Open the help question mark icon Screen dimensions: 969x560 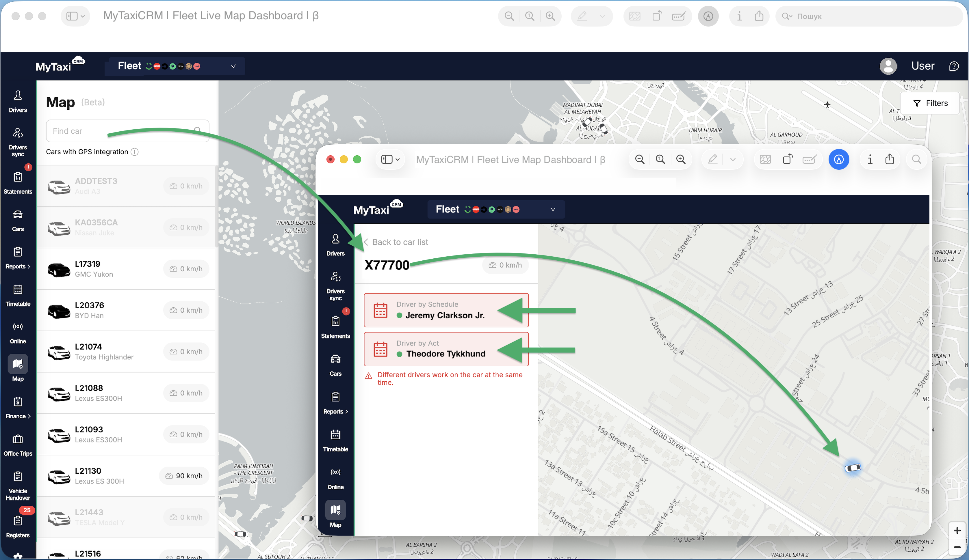(x=954, y=66)
